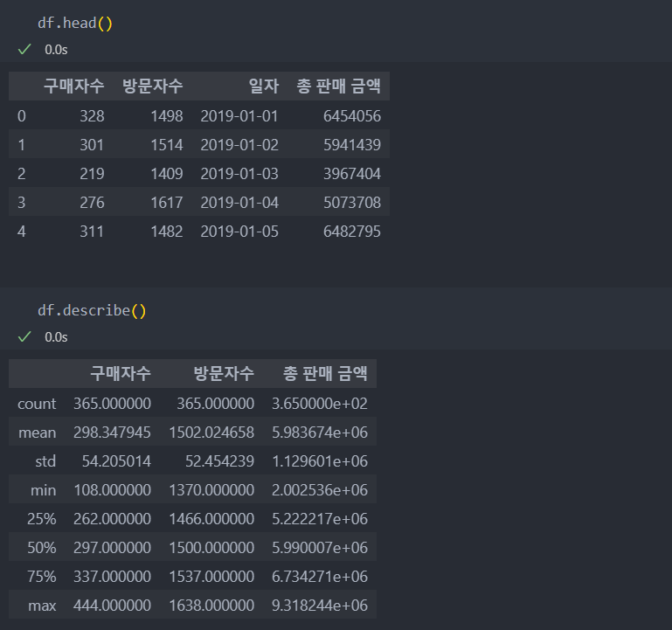Click the mean row label

(38, 433)
